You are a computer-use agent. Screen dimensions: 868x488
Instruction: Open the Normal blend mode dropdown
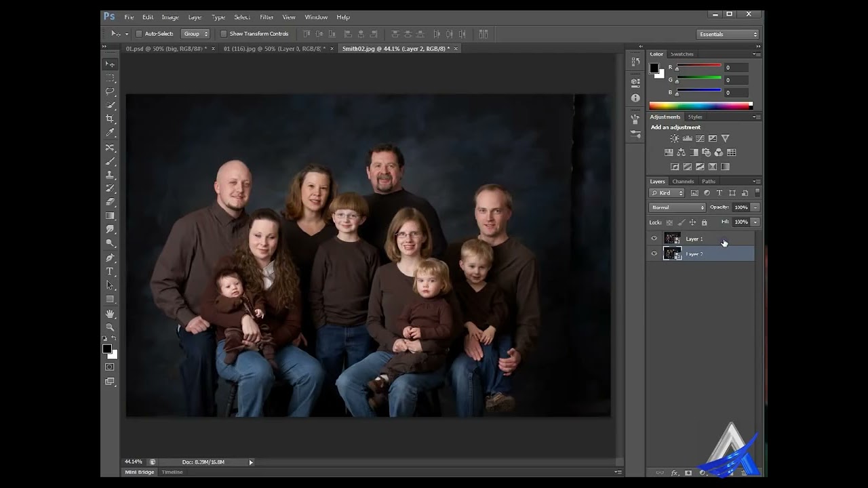[677, 207]
